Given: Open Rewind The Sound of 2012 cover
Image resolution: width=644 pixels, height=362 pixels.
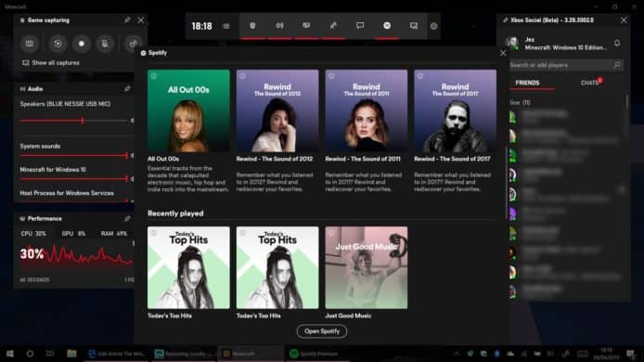Looking at the screenshot, I should [277, 110].
